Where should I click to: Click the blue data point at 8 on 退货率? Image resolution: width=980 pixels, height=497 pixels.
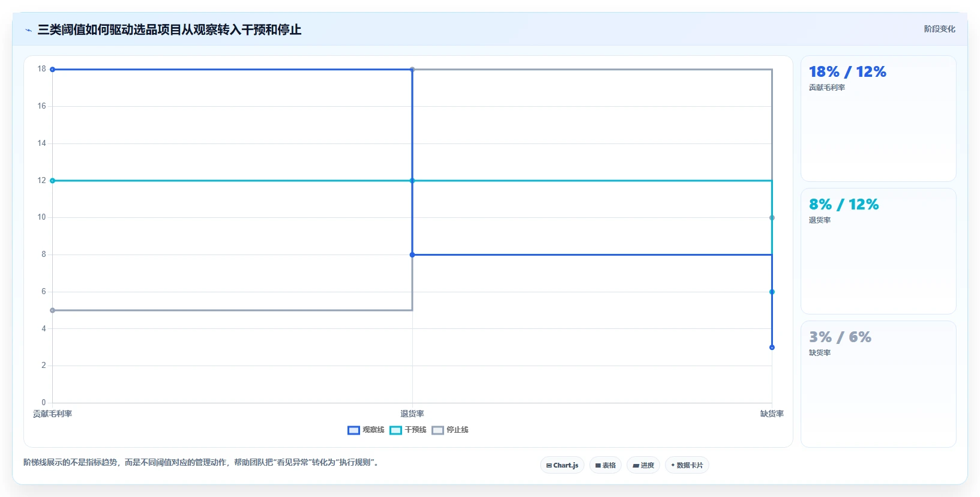[x=412, y=255]
